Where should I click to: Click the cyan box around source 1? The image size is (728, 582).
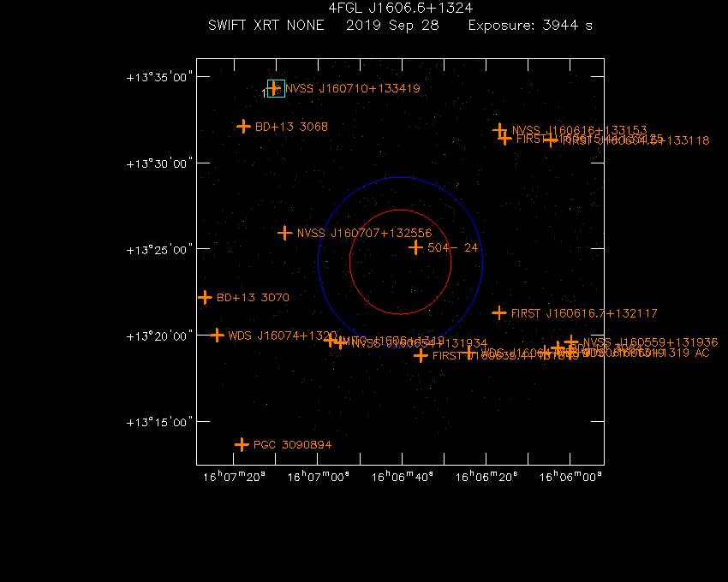277,89
